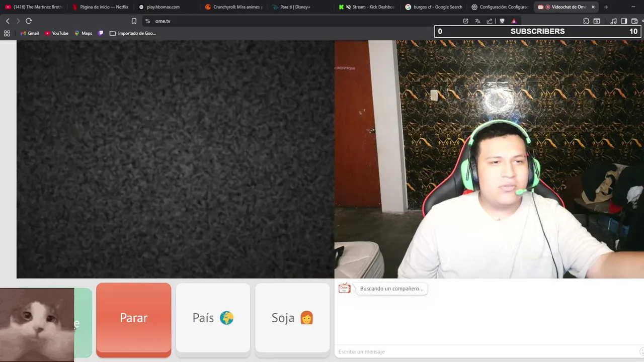Open page in external app icon
644x362 pixels.
[x=465, y=21]
